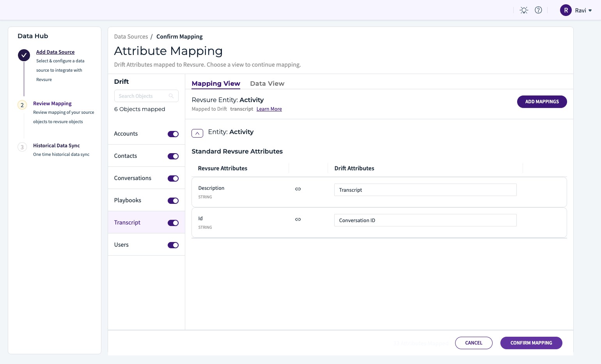This screenshot has height=364, width=601.
Task: Toggle the Contacts object switch
Action: point(173,156)
